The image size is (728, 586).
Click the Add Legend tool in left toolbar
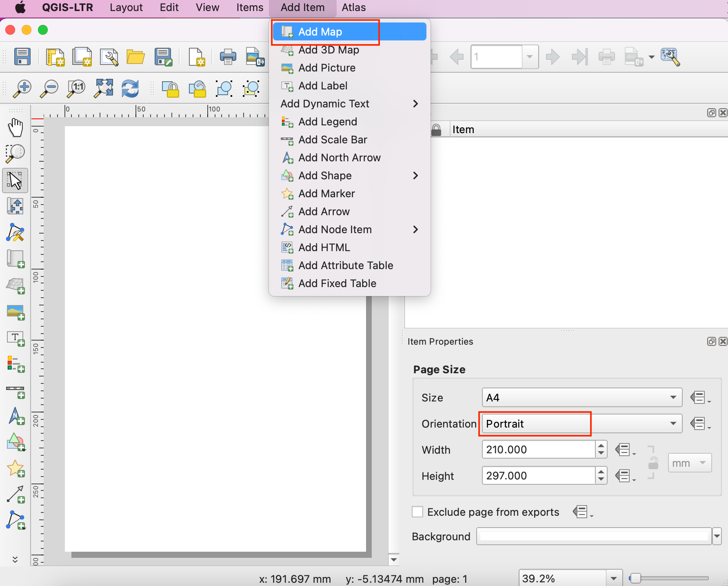point(16,364)
